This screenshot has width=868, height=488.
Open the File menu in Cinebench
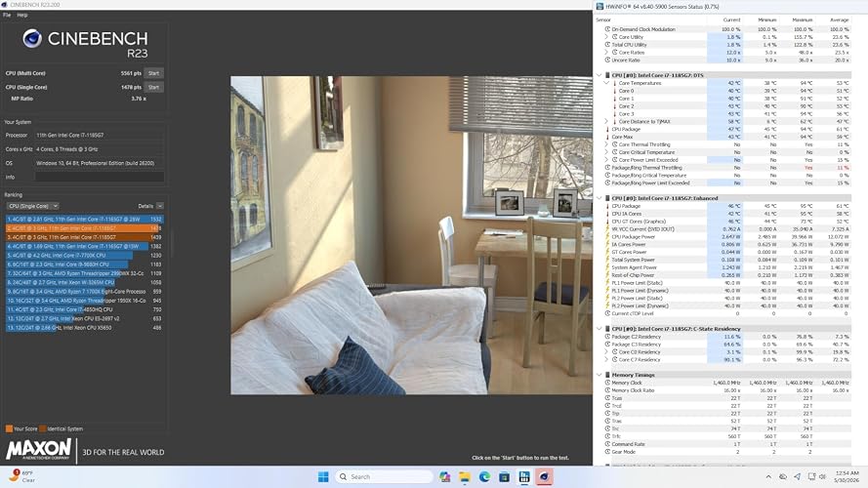(7, 15)
